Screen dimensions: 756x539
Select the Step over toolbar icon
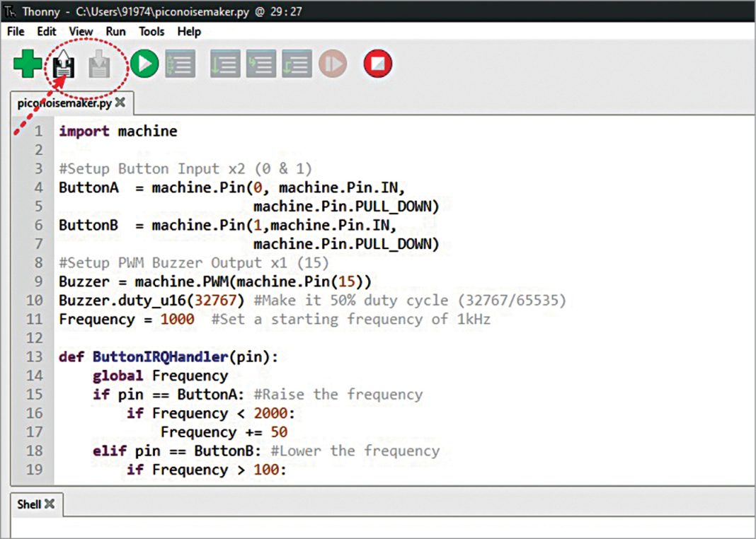click(x=225, y=64)
